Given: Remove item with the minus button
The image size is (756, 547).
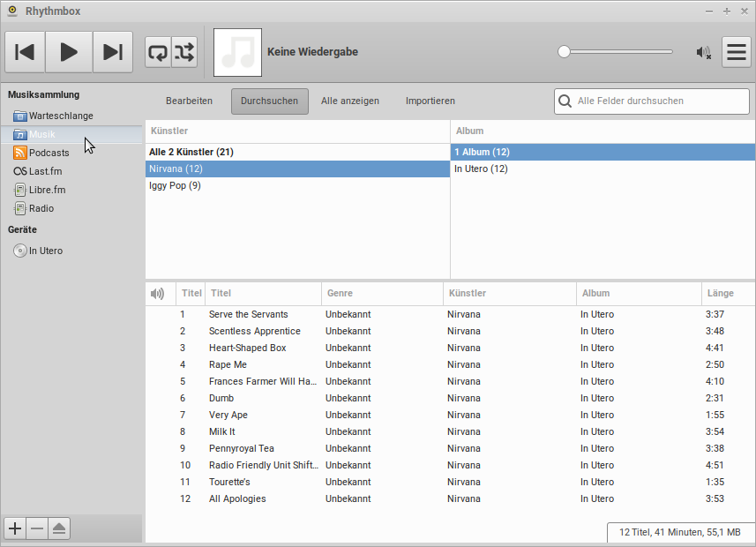Looking at the screenshot, I should click(37, 528).
